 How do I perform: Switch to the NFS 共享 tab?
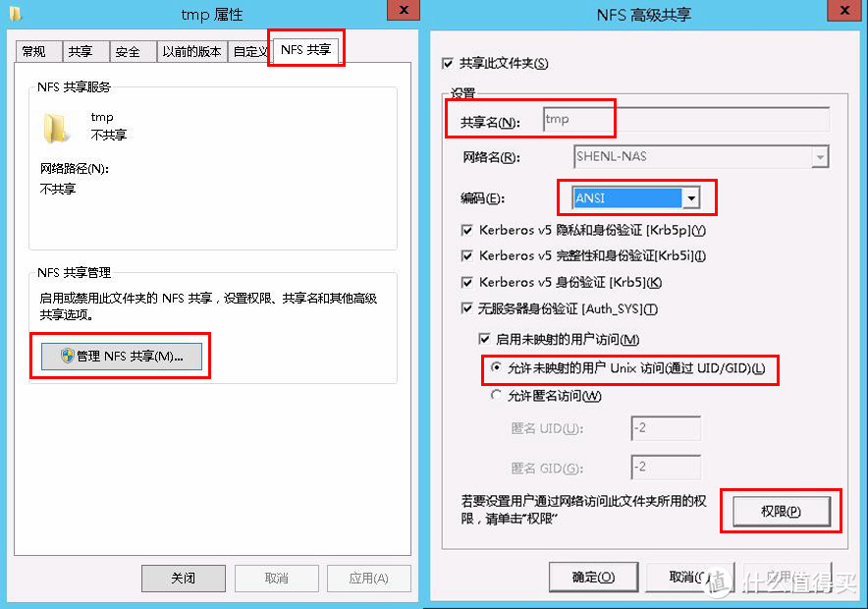click(x=305, y=50)
